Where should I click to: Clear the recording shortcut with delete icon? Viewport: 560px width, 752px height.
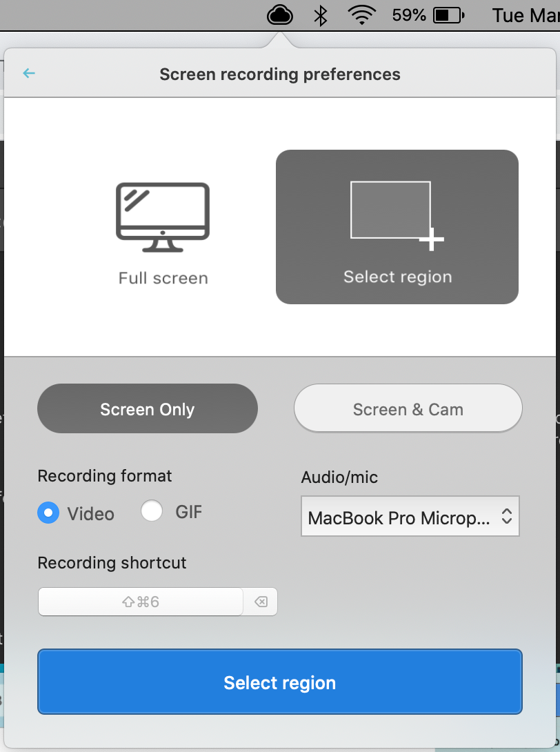[261, 602]
